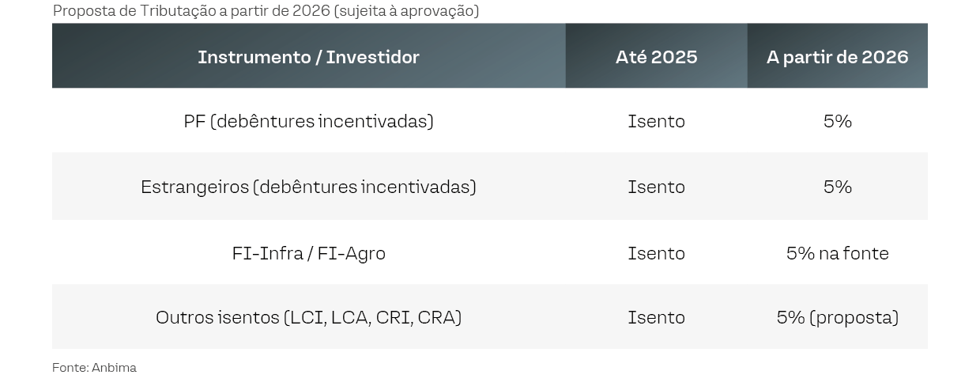
Task: Click 'Isento' in the PF debêntures row
Action: (656, 121)
